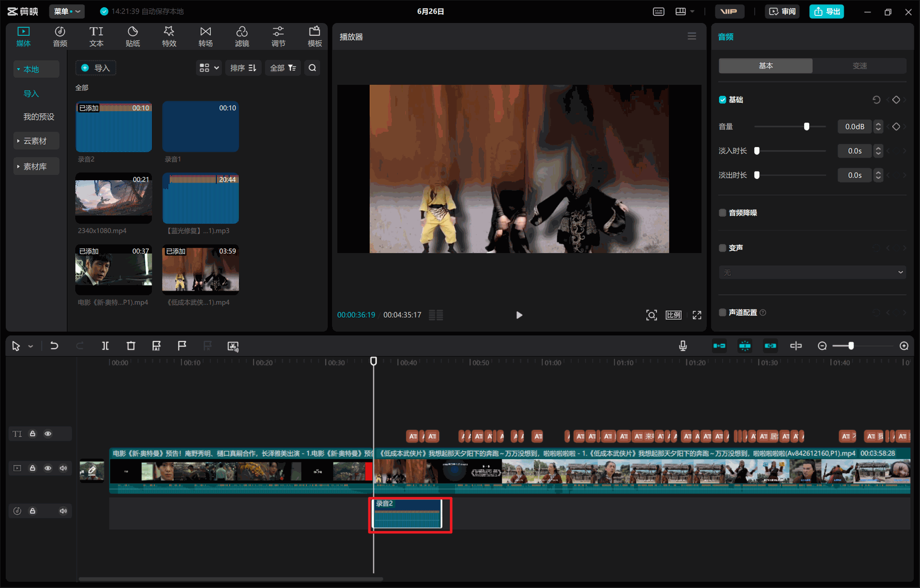Open the layout switcher dropdown in title bar
The height and width of the screenshot is (588, 920).
click(685, 12)
